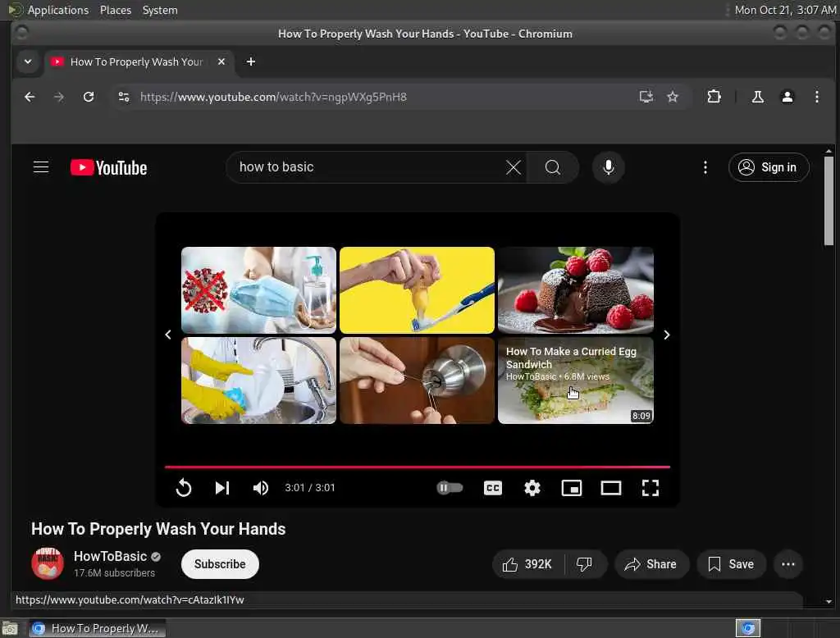Show desktop icon in bottom-left panel
The height and width of the screenshot is (638, 840).
[10, 628]
